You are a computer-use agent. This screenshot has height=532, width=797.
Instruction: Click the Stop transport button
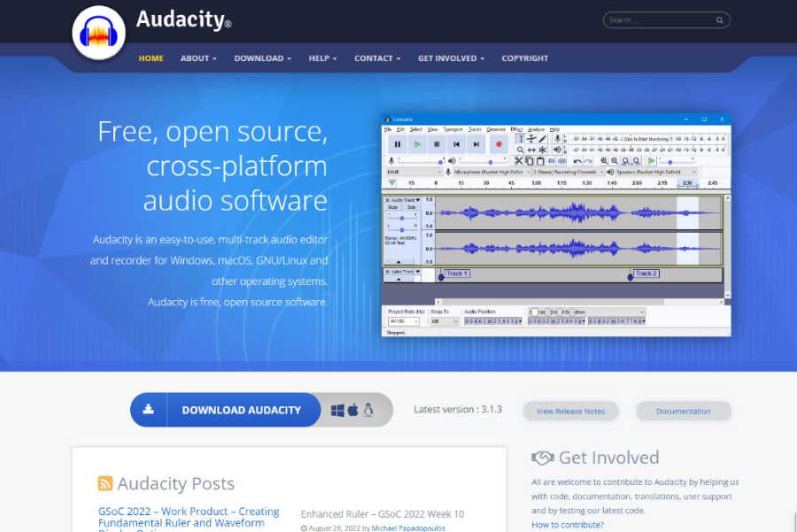pyautogui.click(x=437, y=144)
